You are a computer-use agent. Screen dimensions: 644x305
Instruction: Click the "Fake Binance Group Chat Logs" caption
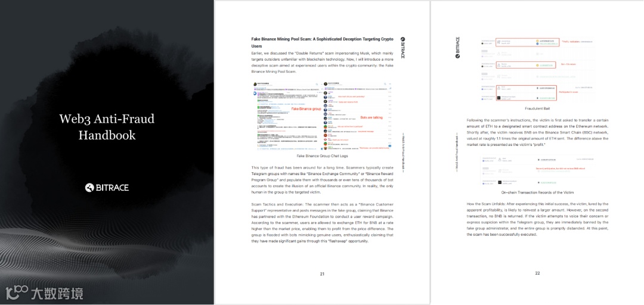pos(322,156)
